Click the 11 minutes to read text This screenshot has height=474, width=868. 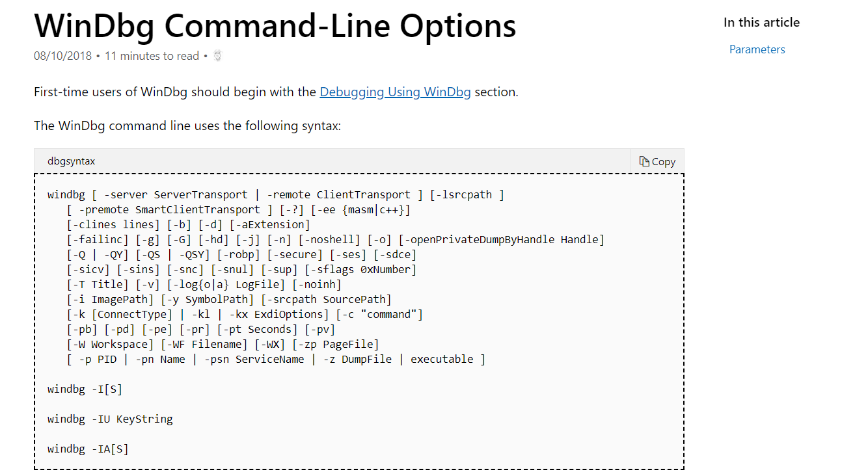tap(152, 56)
